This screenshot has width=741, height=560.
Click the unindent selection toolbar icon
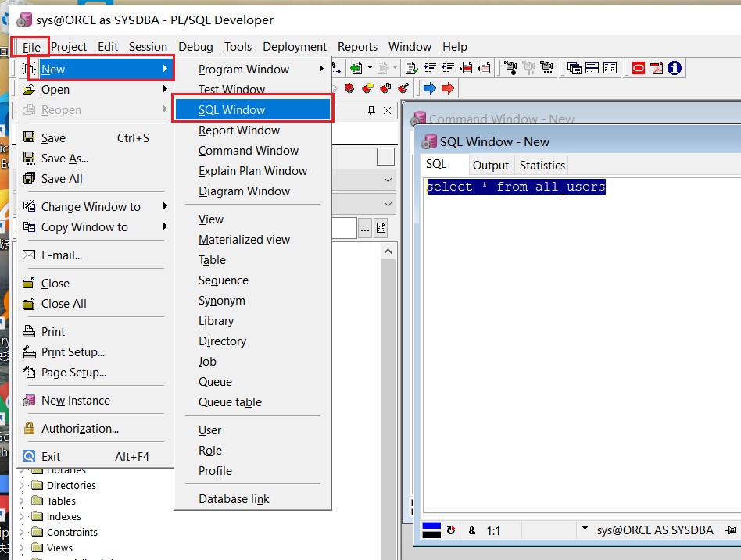click(448, 68)
